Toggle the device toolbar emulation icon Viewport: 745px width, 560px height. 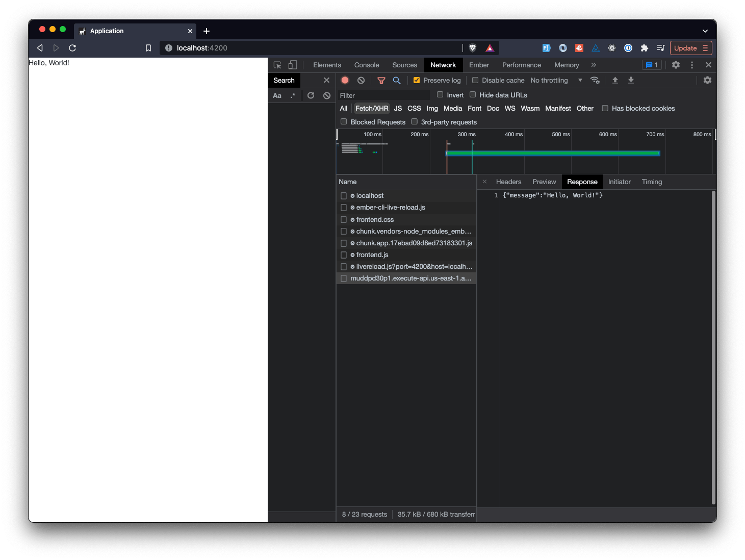pyautogui.click(x=292, y=65)
